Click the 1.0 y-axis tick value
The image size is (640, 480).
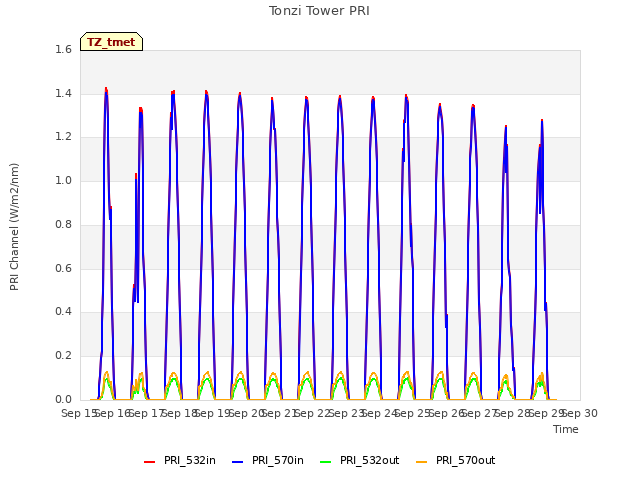[63, 180]
